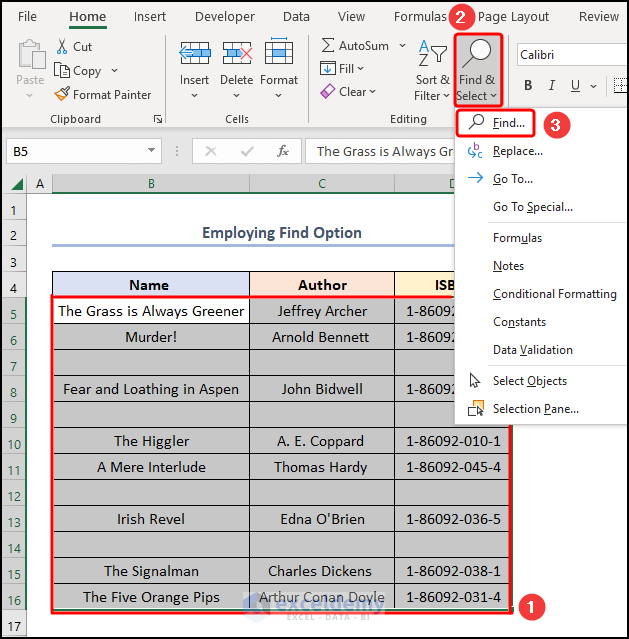
Task: Expand the Clear dropdown arrow
Action: (x=373, y=92)
